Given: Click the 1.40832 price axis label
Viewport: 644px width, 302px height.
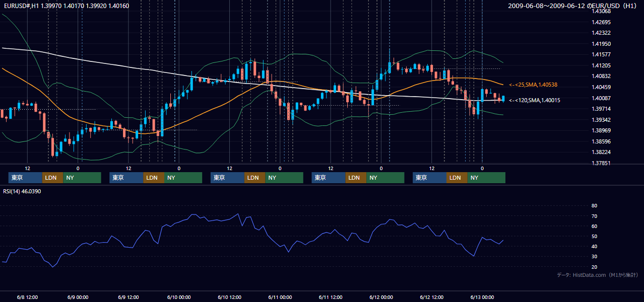Looking at the screenshot, I should tap(601, 76).
